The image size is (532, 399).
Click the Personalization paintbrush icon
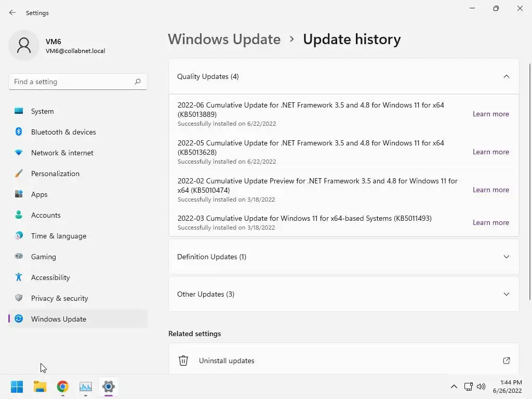coord(19,174)
